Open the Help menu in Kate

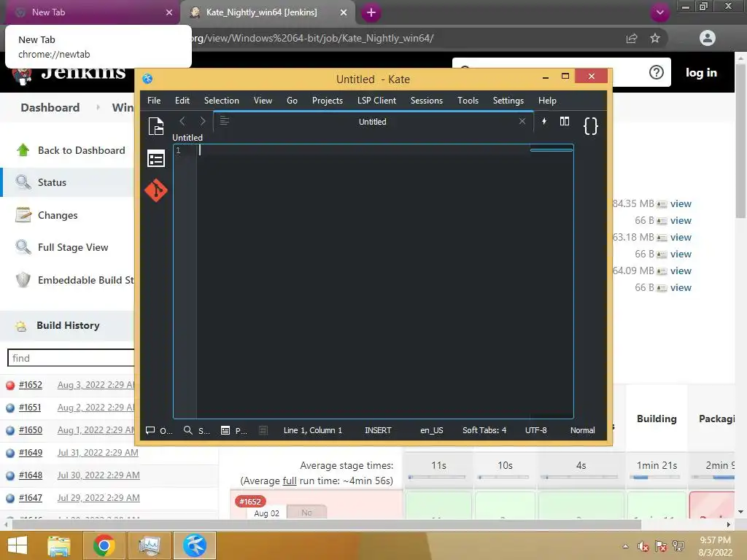click(x=547, y=101)
